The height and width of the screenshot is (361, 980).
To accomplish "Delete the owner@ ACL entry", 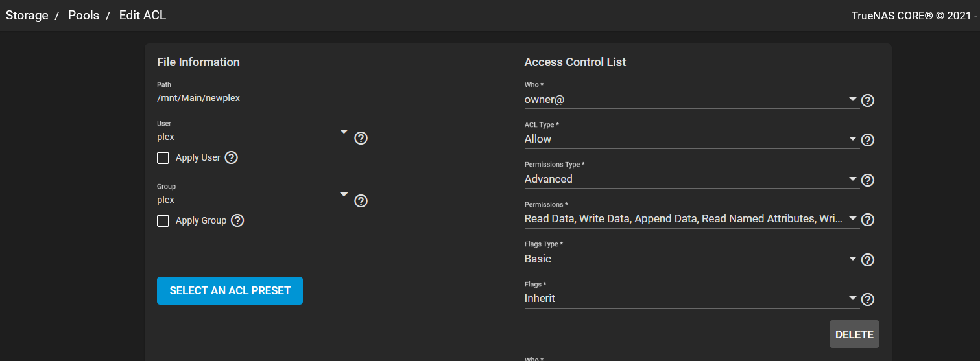I will coord(854,334).
